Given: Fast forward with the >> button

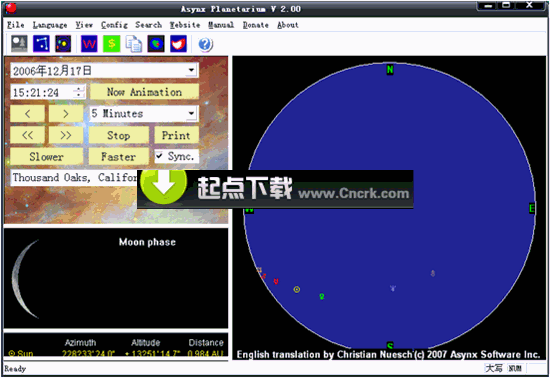Looking at the screenshot, I should click(66, 135).
